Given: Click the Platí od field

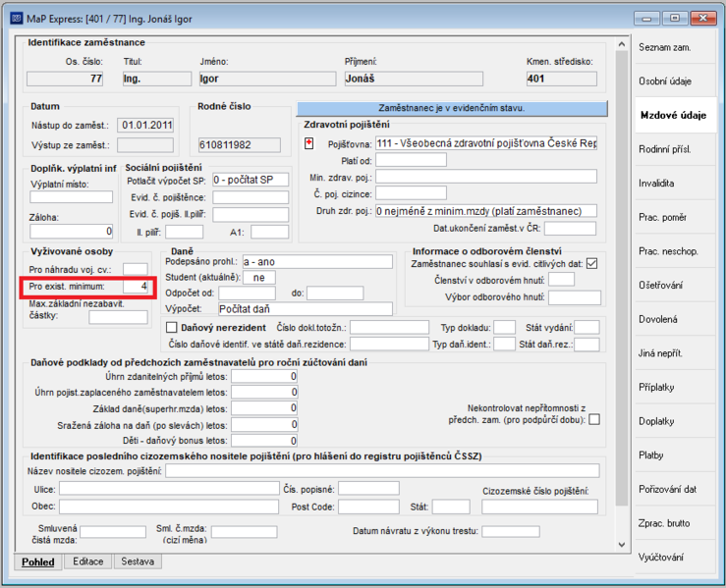Looking at the screenshot, I should click(412, 160).
